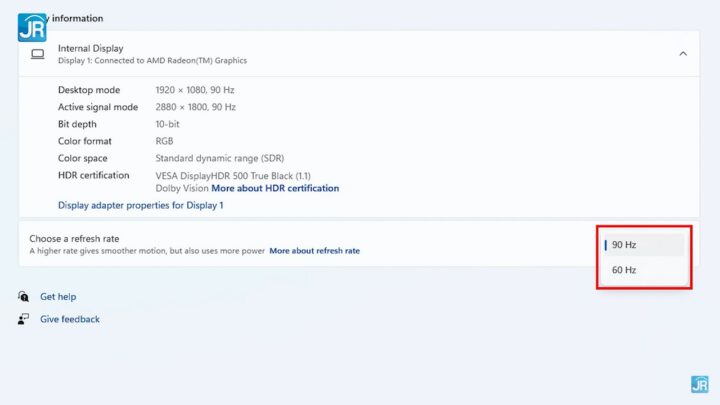This screenshot has width=720, height=405.
Task: Open More about refresh rate link
Action: [314, 251]
